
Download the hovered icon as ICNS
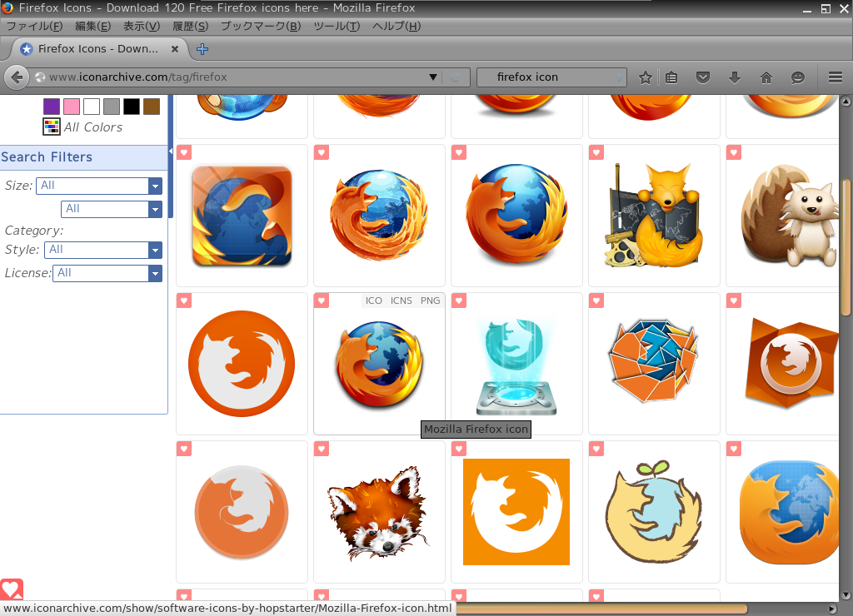click(401, 301)
